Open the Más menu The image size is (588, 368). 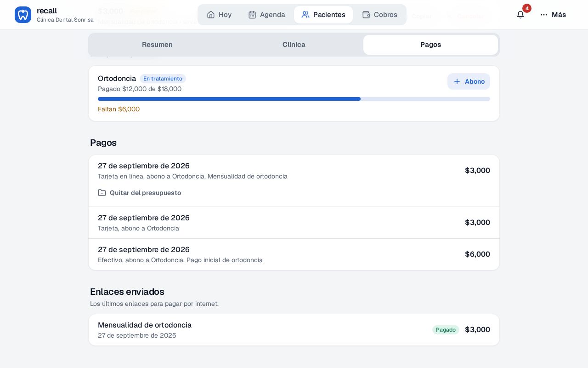553,15
